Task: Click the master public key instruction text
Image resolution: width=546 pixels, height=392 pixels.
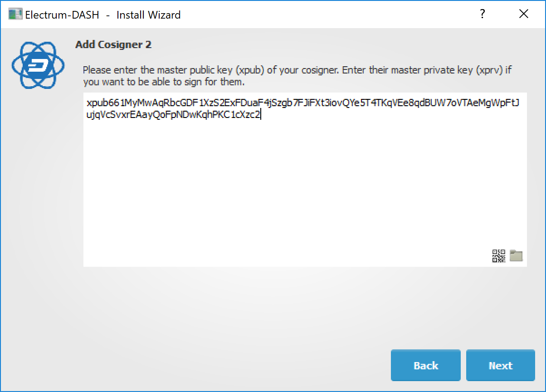Action: coord(297,71)
